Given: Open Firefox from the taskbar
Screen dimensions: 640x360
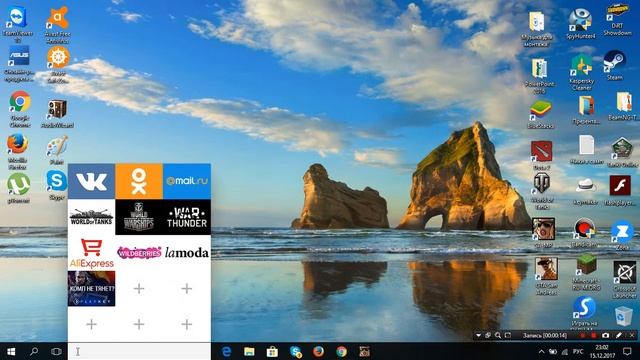Looking at the screenshot, I should click(x=318, y=351).
